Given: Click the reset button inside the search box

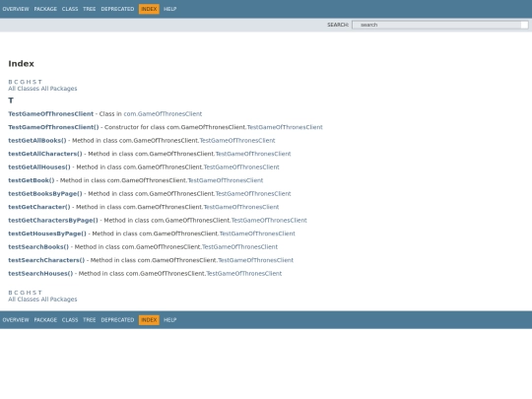Looking at the screenshot, I should (x=524, y=25).
